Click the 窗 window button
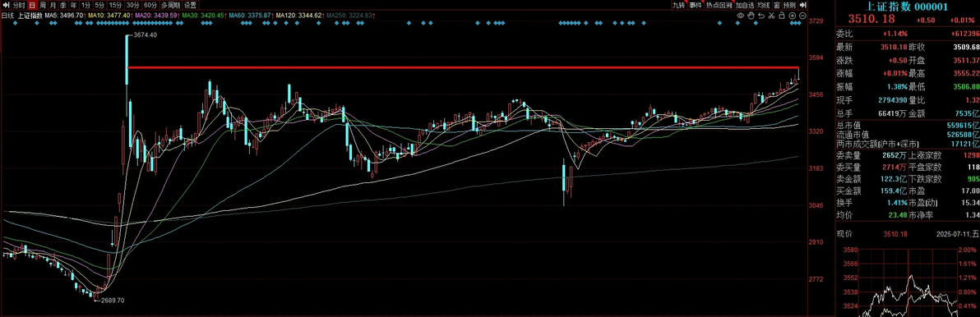The image size is (980, 317). point(776,5)
